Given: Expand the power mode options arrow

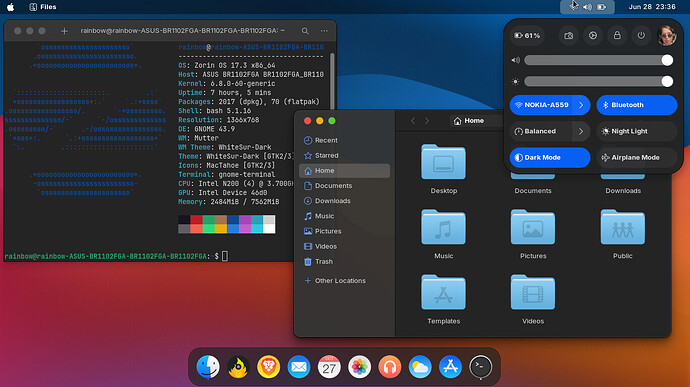Looking at the screenshot, I should [581, 131].
